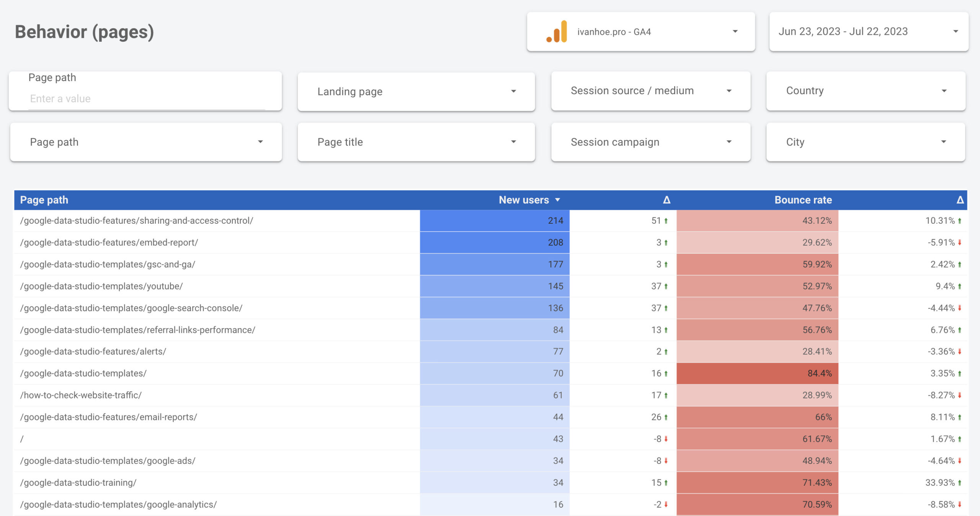
Task: Click green arrow beside 33.93% bounce change
Action: point(960,483)
